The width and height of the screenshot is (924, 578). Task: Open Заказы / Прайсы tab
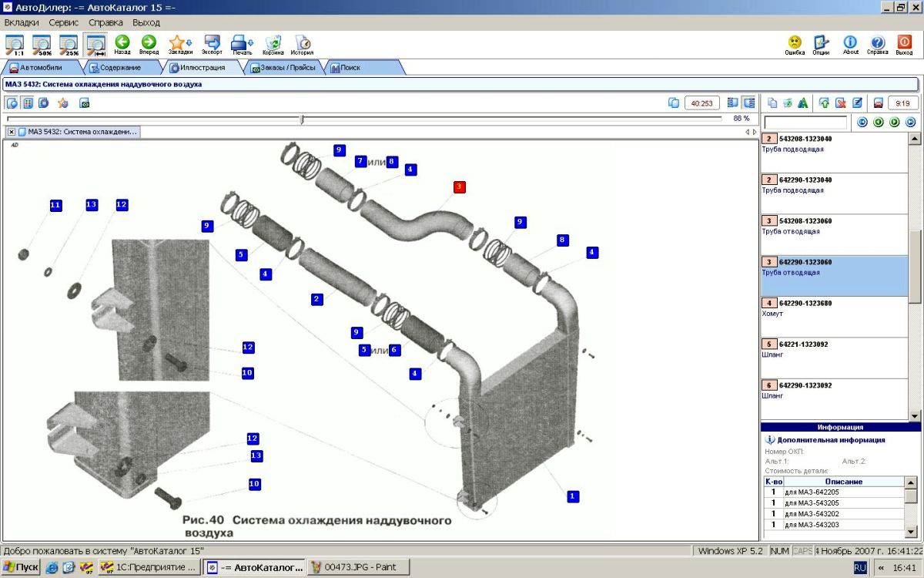(283, 68)
